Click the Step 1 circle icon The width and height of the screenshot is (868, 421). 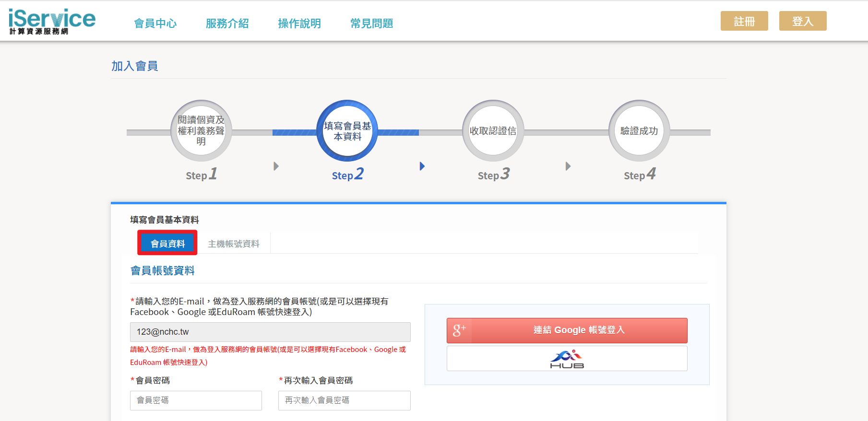point(201,131)
